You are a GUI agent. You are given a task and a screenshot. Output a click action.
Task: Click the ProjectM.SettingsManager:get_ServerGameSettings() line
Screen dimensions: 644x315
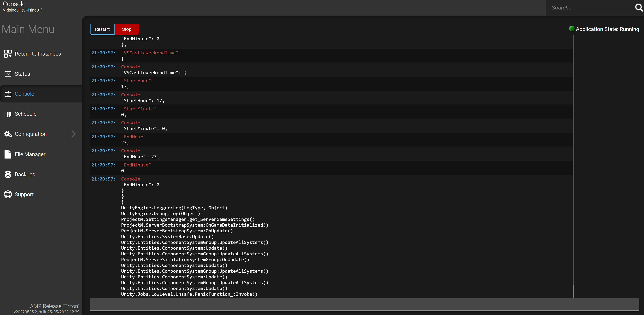pyautogui.click(x=188, y=219)
